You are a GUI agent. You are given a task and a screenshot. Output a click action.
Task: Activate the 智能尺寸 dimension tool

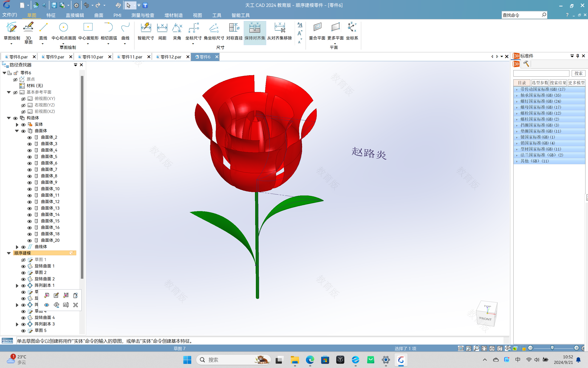146,31
